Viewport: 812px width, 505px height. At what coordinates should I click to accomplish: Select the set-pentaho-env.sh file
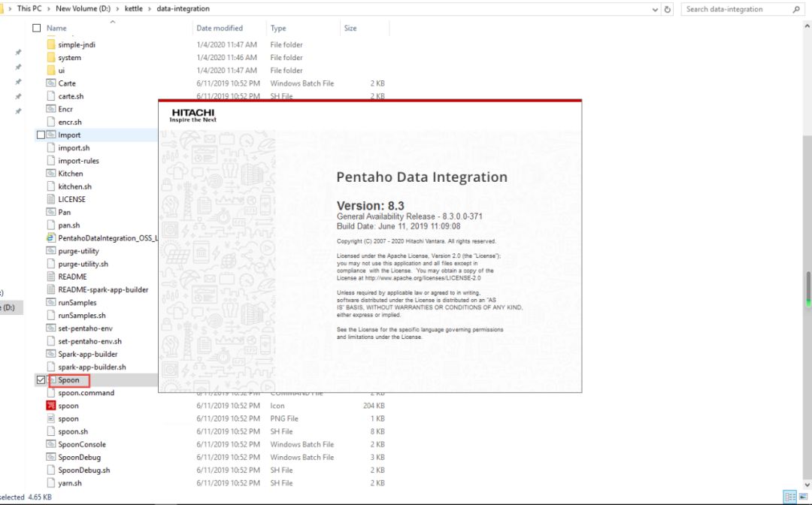(x=90, y=341)
